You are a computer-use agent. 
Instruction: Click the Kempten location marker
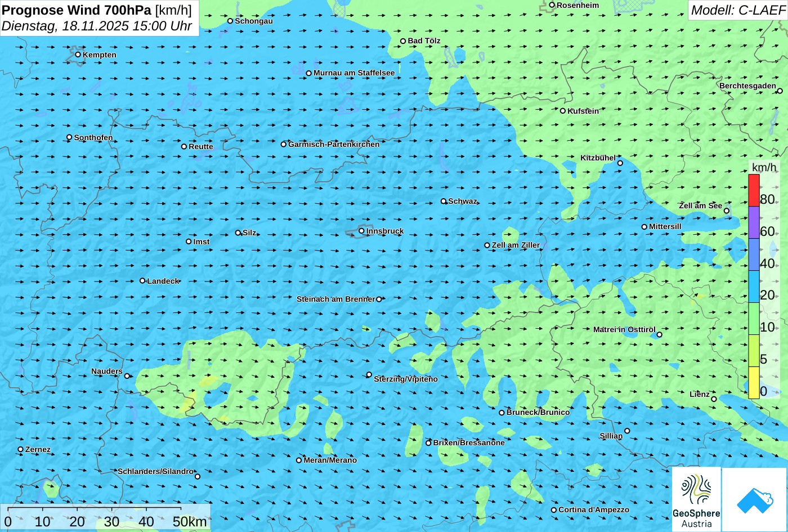(78, 55)
